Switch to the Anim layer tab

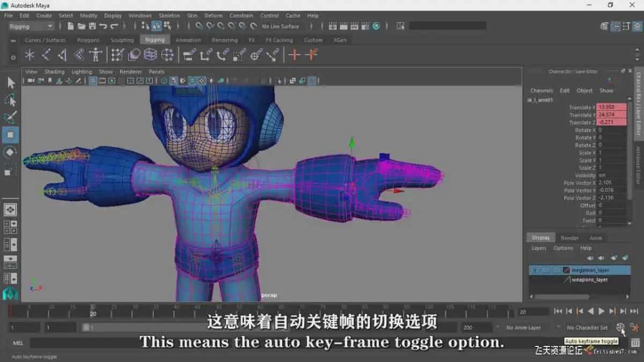(596, 238)
